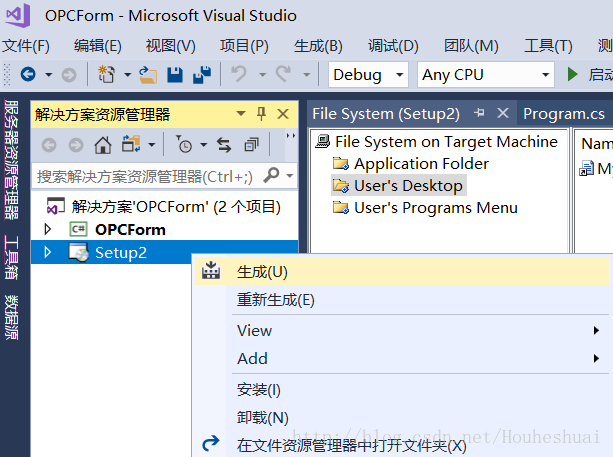Open the Redo history dropdown arrow
The height and width of the screenshot is (457, 613).
(307, 74)
